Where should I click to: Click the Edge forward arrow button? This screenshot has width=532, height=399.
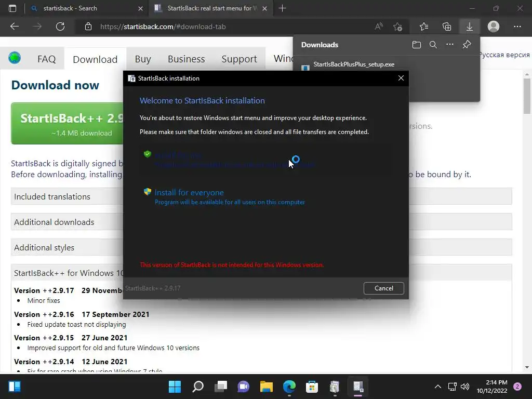(37, 26)
